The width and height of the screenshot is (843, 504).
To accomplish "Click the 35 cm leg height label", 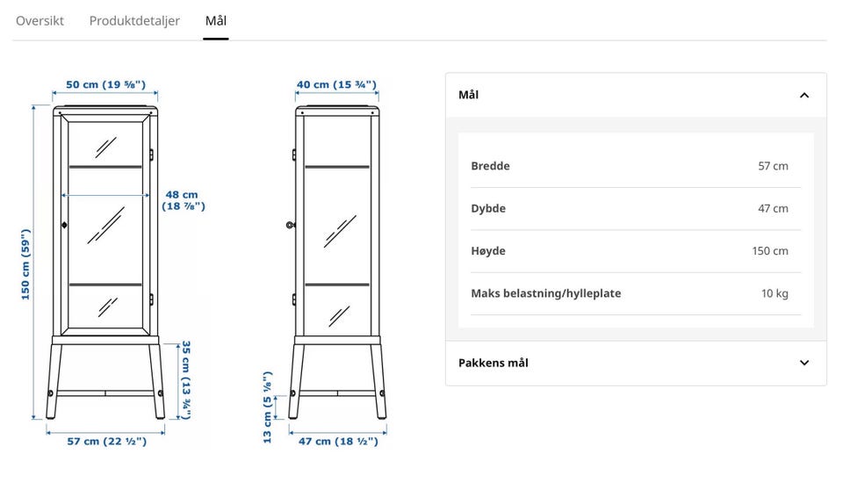I will [185, 379].
